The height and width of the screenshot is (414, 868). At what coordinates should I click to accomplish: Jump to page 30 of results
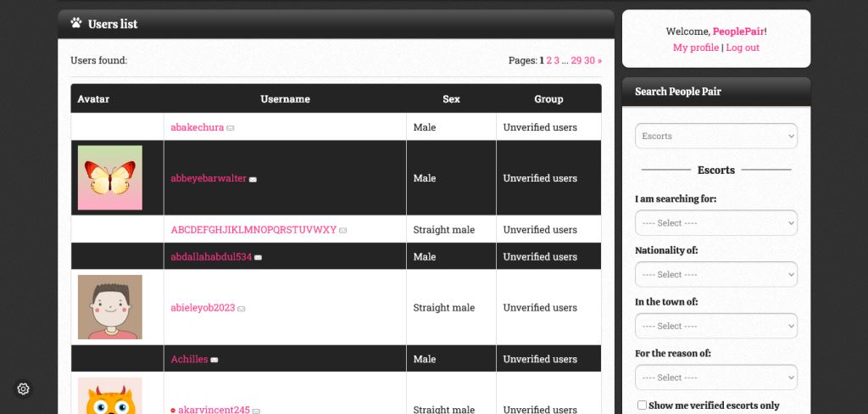(589, 60)
